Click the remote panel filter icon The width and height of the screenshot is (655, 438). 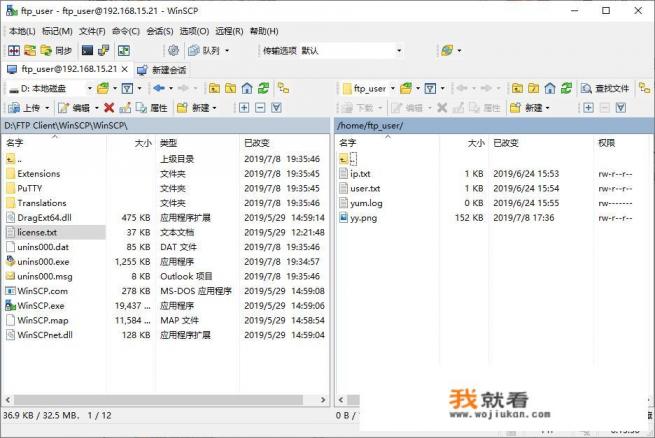(x=430, y=88)
